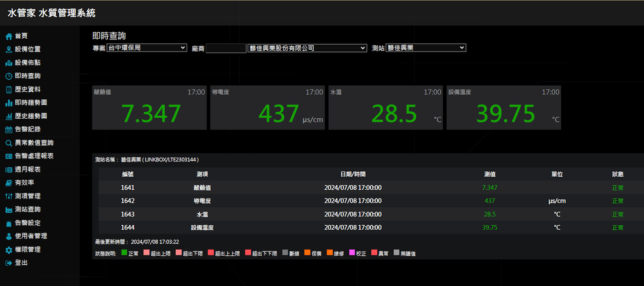Open the 測站查詢 sidebar link
644x286 pixels.
(28, 210)
